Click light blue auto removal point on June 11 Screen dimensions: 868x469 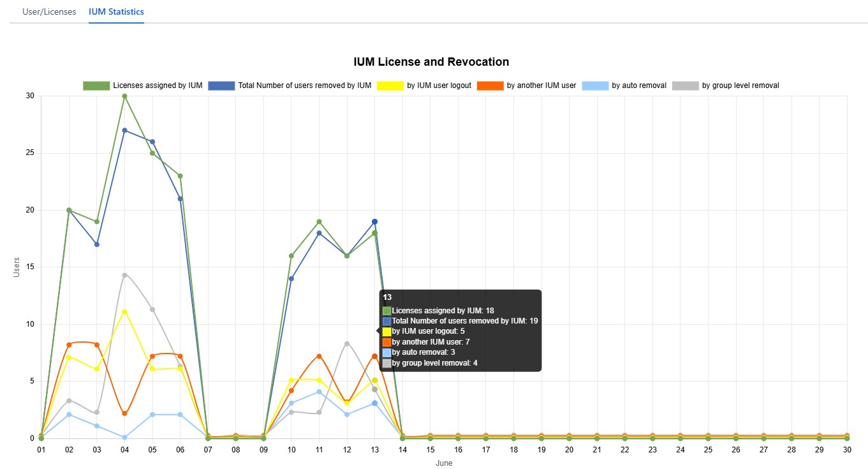319,392
